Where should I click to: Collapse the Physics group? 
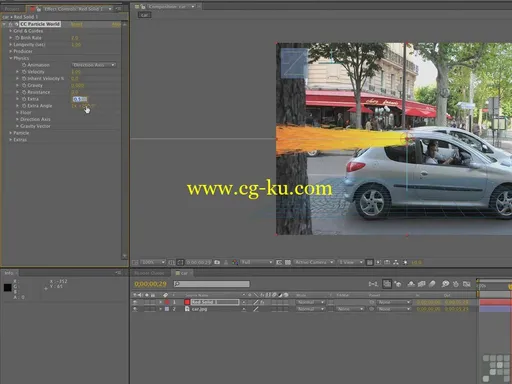coord(11,58)
